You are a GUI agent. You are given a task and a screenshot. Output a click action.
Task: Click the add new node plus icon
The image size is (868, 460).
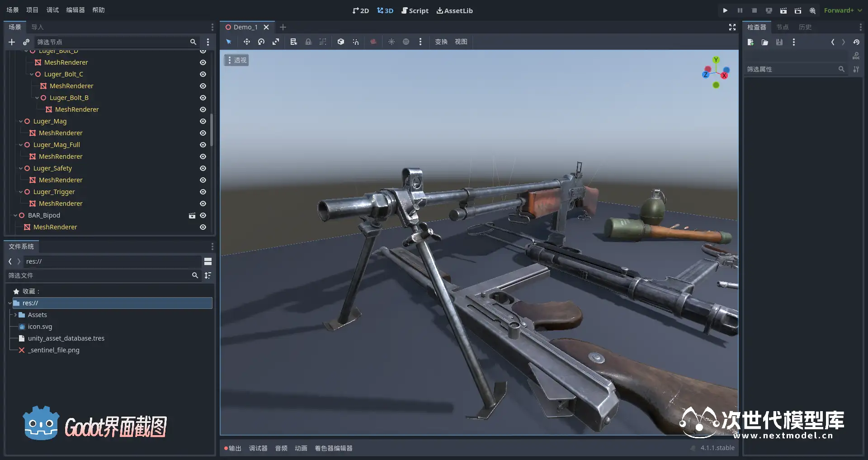12,42
